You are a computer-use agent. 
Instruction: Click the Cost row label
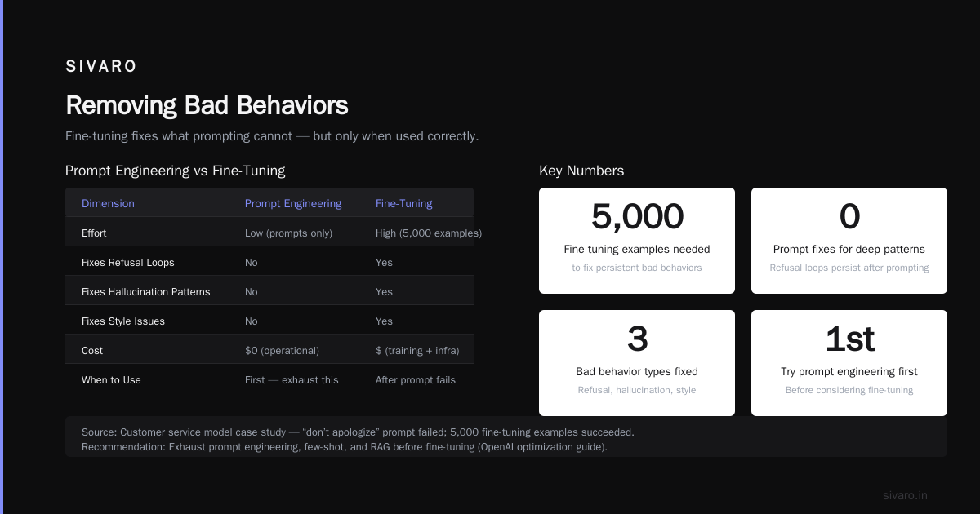click(x=92, y=351)
